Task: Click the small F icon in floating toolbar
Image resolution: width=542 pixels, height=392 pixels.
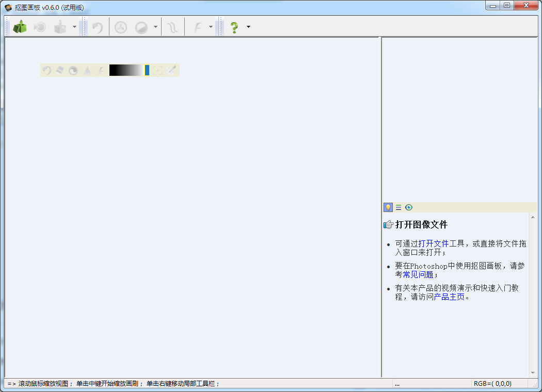Action: [101, 71]
